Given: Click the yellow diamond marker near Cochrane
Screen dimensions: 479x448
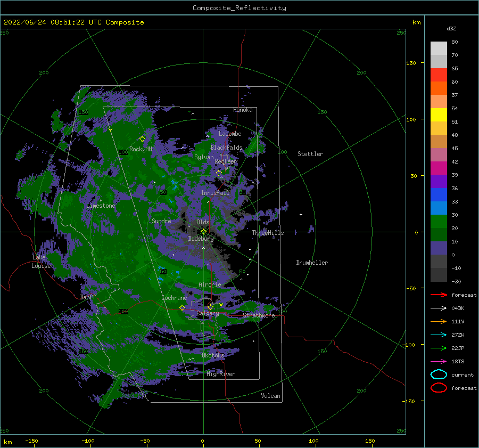Looking at the screenshot, I should (183, 307).
